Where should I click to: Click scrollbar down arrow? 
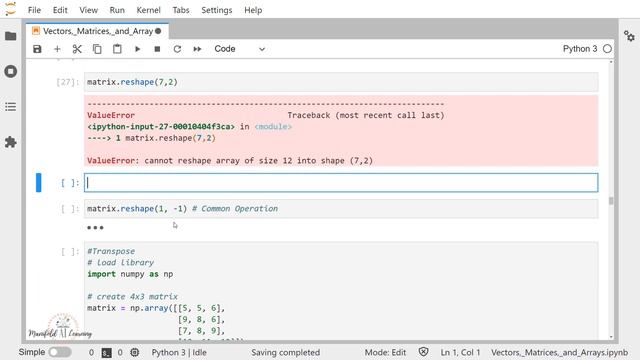coord(611,337)
